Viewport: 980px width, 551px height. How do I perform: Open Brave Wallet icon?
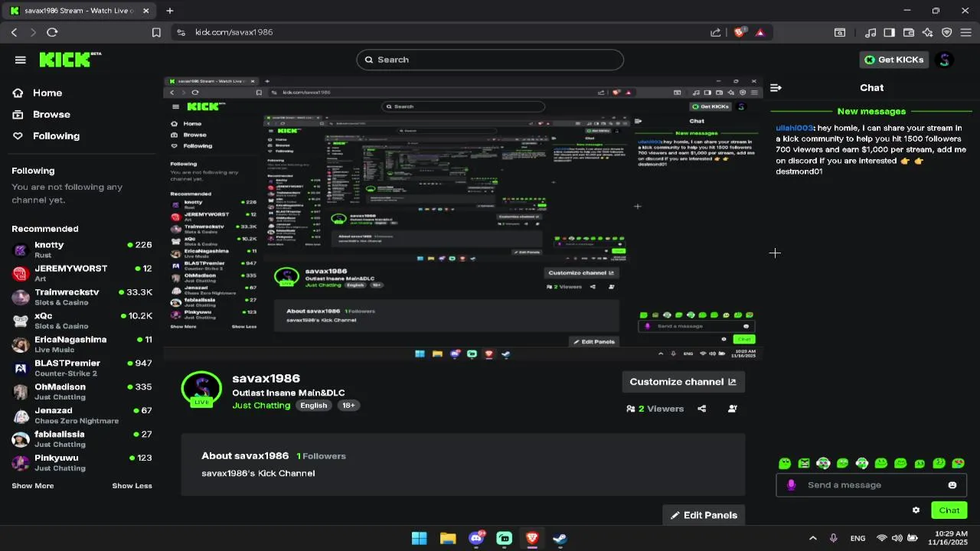tap(909, 32)
